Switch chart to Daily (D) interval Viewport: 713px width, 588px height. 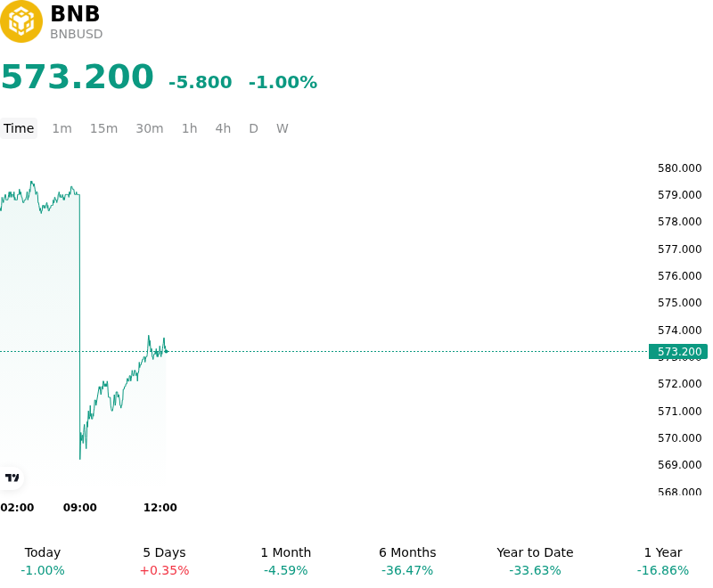[x=254, y=128]
